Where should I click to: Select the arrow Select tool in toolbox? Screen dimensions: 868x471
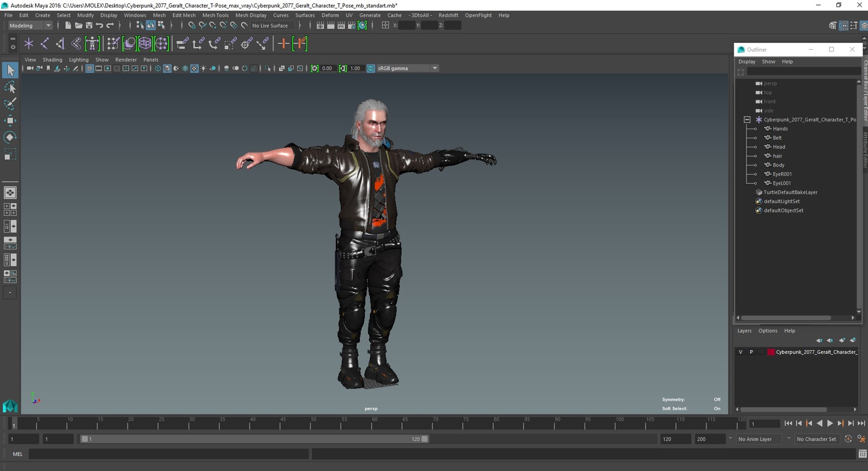(x=10, y=70)
